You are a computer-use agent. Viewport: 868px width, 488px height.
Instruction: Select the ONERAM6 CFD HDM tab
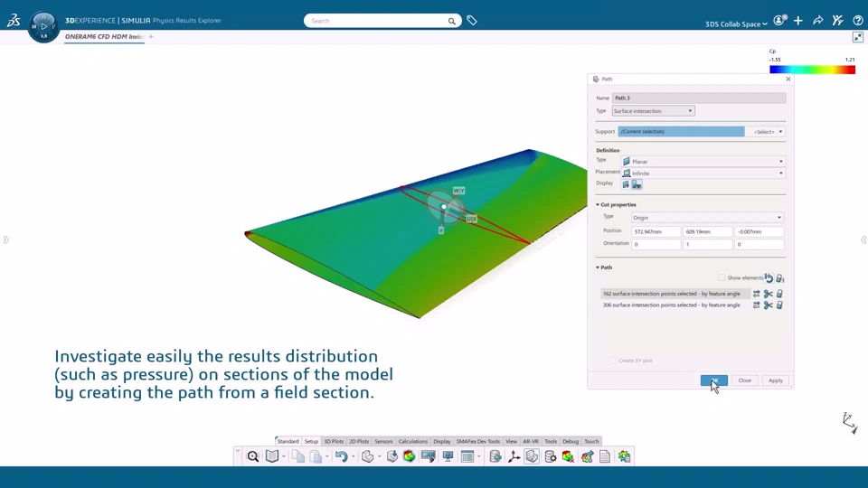click(x=105, y=36)
